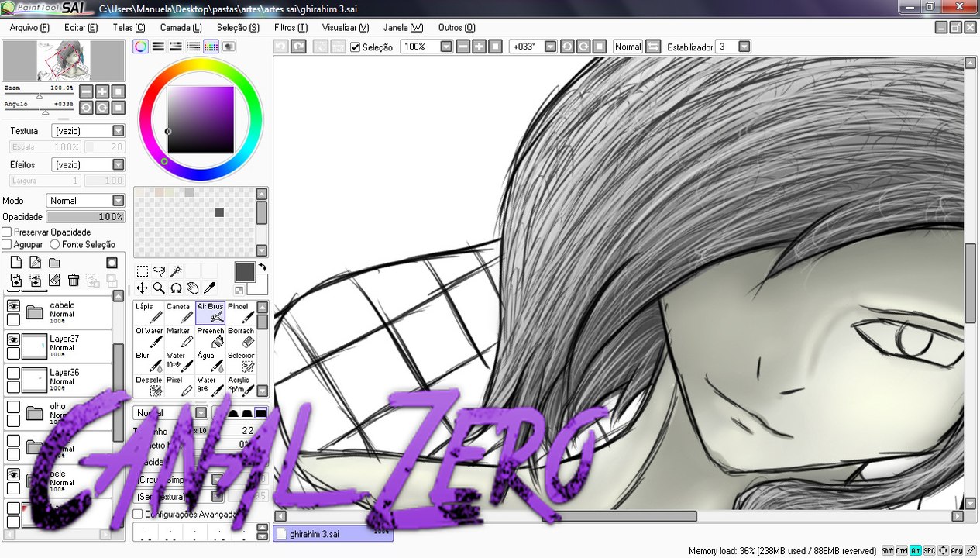Click zoom out minus button under navigator
This screenshot has height=558, width=980.
click(x=86, y=91)
